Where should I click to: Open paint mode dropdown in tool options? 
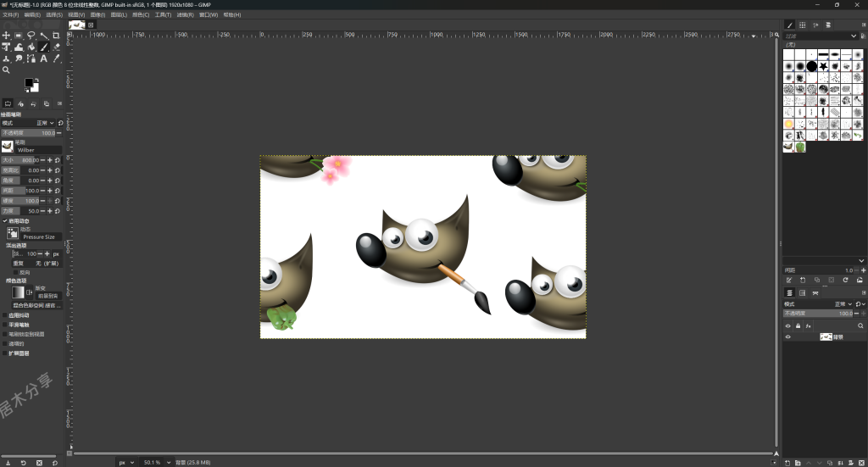(x=28, y=123)
